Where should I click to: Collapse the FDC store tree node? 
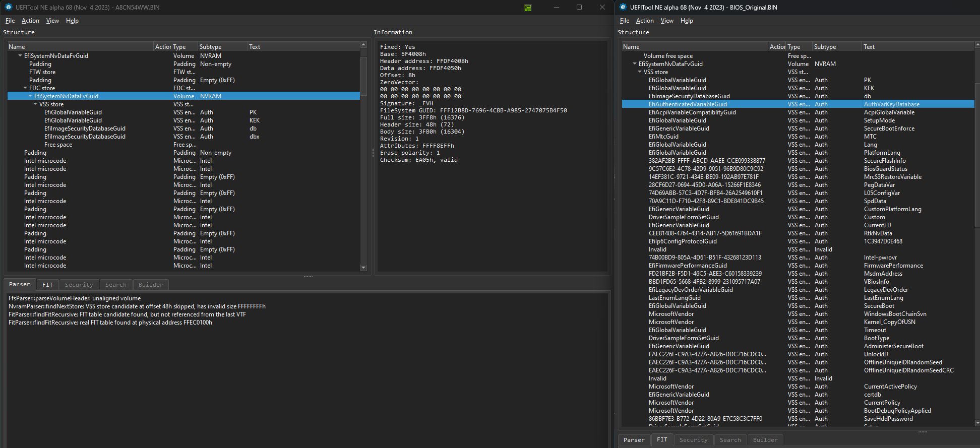[25, 88]
